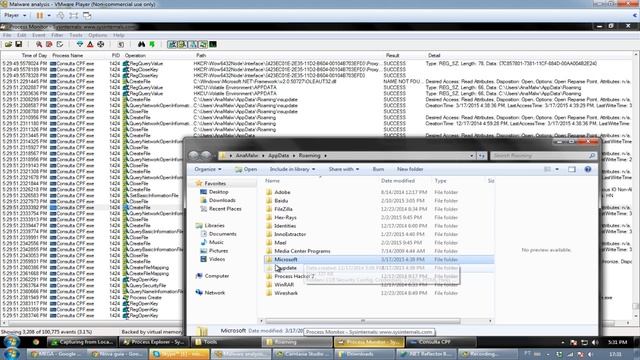
Task: Click the Explorer refresh button beside address bar
Action: coord(482,156)
